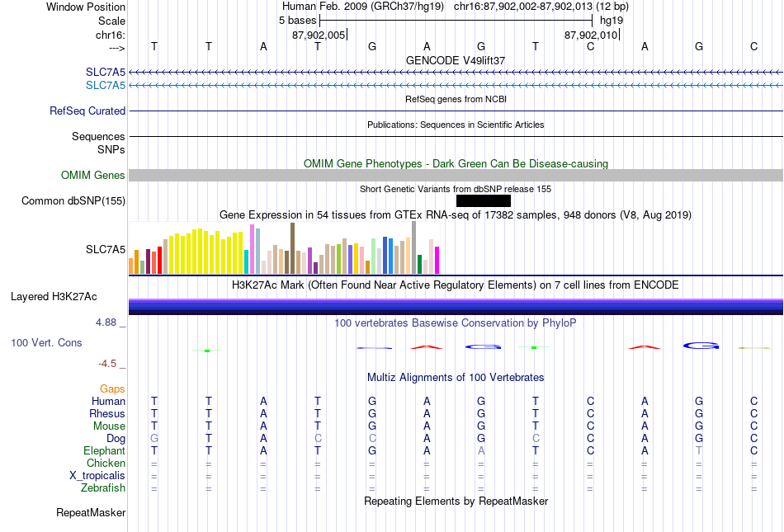The image size is (784, 532).
Task: Open Multiz Alignments of 100 Vertebrates title
Action: pos(456,378)
